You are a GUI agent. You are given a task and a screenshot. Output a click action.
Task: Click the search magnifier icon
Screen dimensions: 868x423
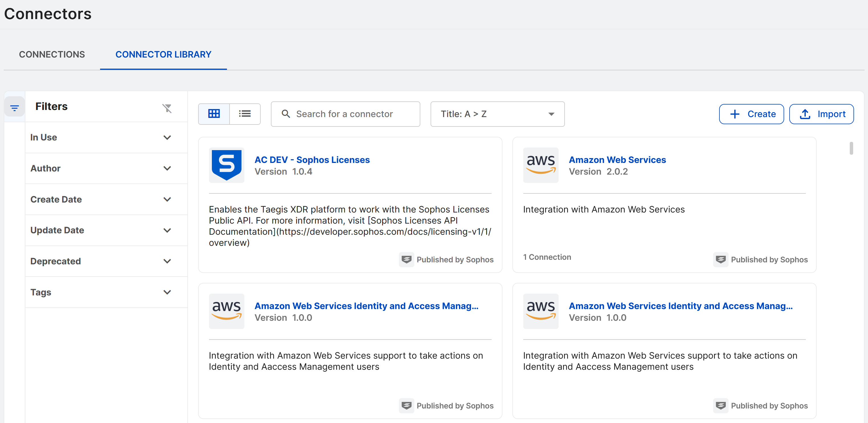click(x=286, y=114)
